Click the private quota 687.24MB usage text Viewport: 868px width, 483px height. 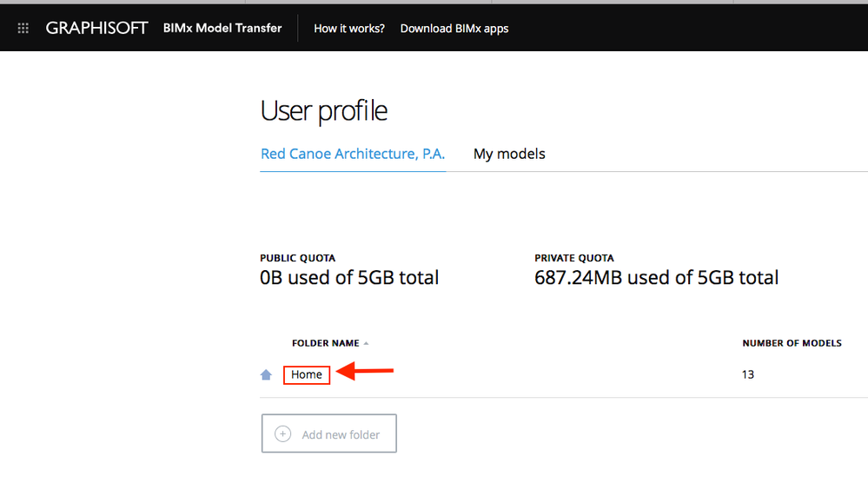656,278
